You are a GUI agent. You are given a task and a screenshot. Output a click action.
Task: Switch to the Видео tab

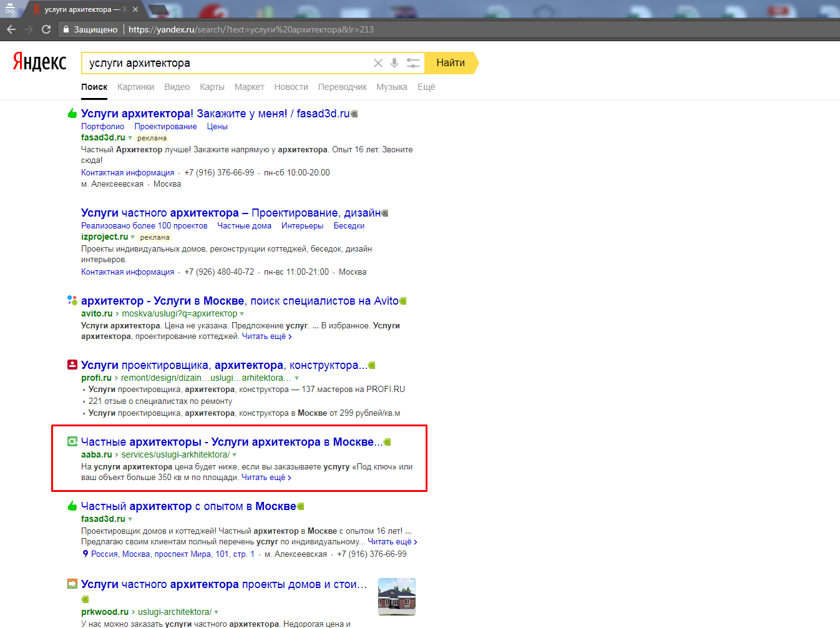pos(177,87)
